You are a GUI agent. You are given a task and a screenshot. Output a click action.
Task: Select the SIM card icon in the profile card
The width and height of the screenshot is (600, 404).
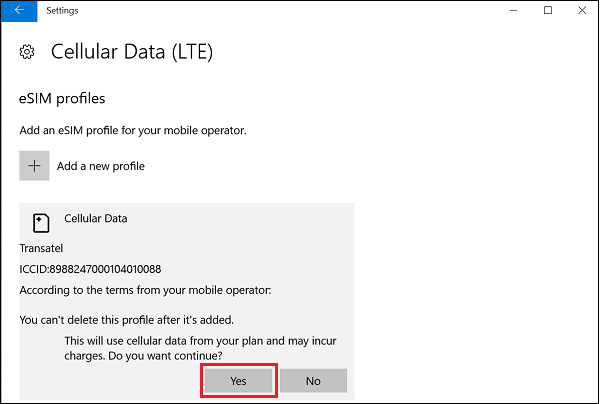click(41, 223)
